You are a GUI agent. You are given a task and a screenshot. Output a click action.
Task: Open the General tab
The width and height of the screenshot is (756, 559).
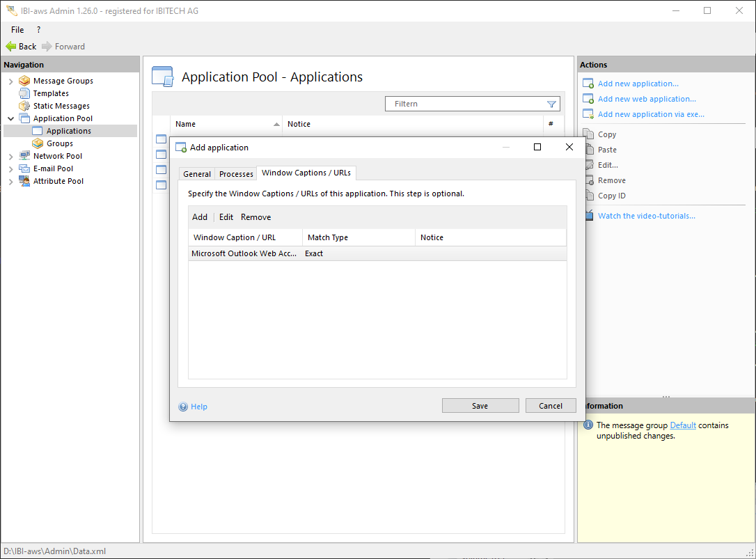point(197,174)
